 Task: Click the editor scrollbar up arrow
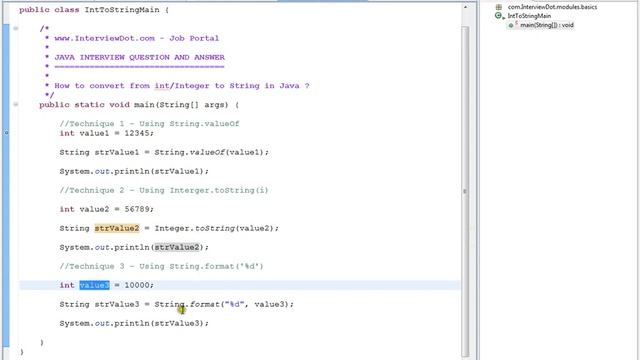465,7
